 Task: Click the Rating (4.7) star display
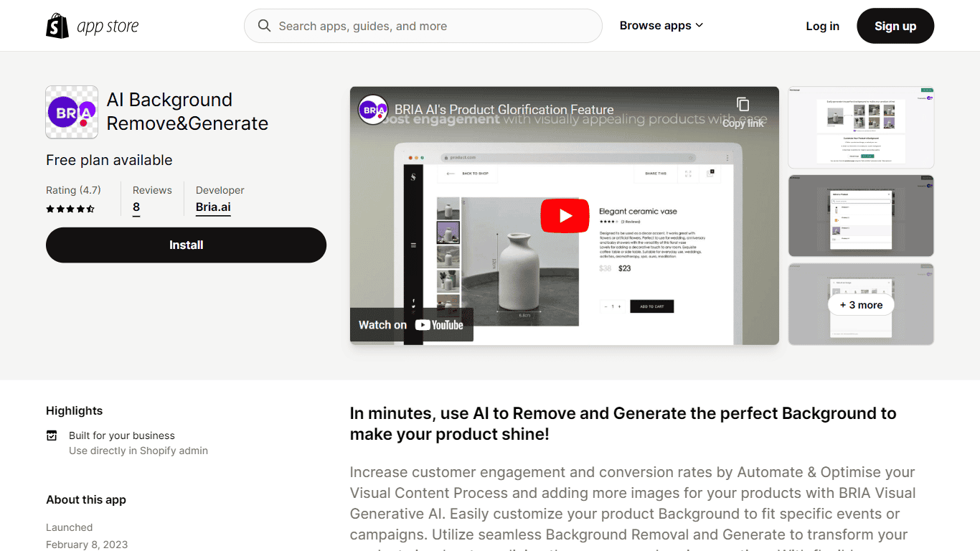point(70,209)
